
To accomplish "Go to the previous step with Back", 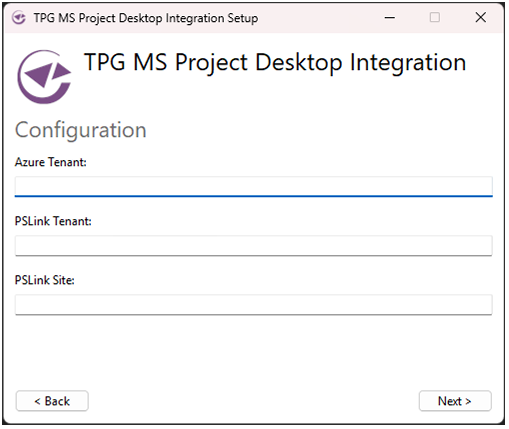I will 52,401.
